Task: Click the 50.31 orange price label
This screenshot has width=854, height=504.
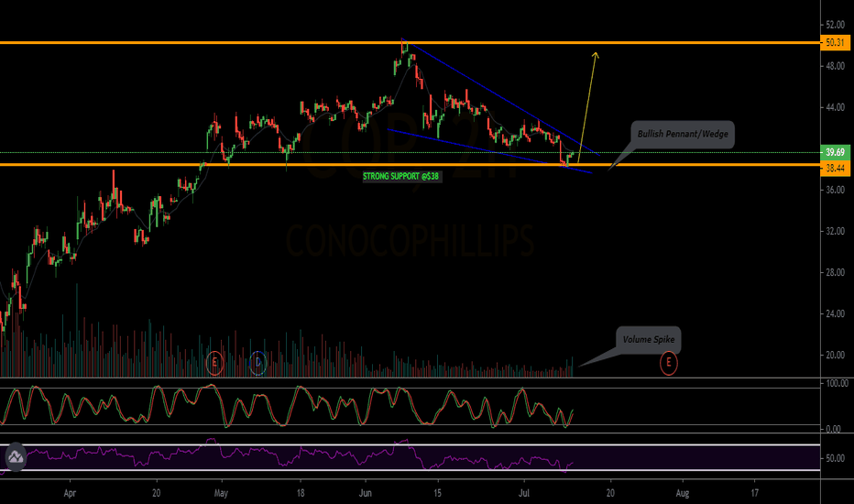Action: coord(835,42)
